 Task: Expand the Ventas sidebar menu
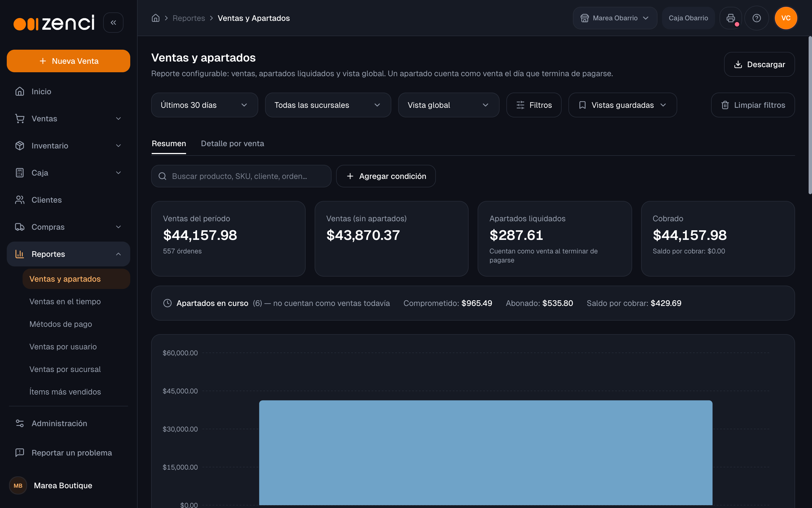pyautogui.click(x=69, y=119)
